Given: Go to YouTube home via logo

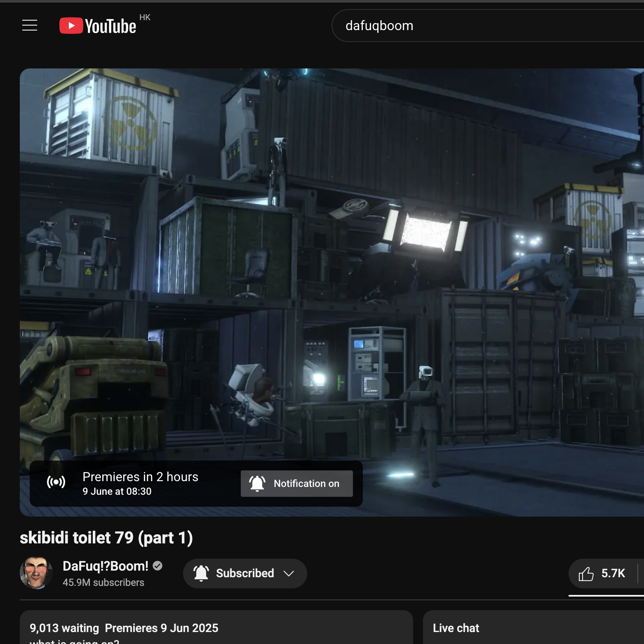Looking at the screenshot, I should [98, 26].
